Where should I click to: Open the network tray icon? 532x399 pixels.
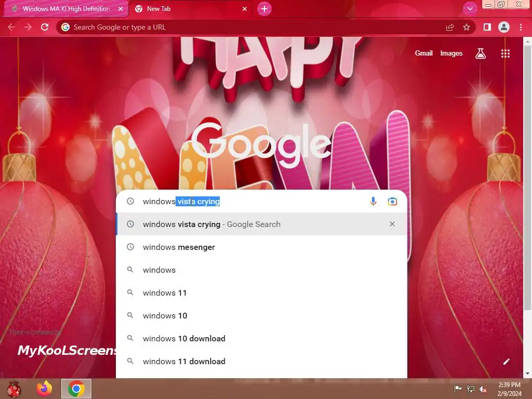471,389
